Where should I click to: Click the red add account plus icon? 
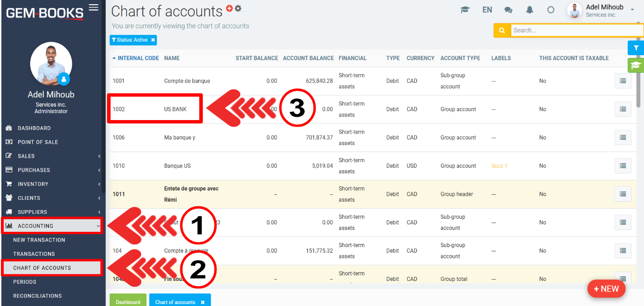[230, 8]
